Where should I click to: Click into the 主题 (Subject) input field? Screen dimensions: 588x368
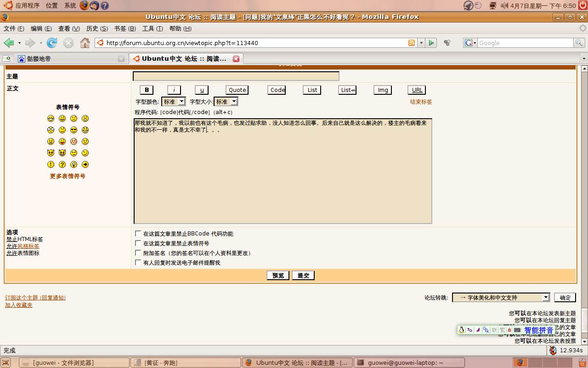point(236,76)
